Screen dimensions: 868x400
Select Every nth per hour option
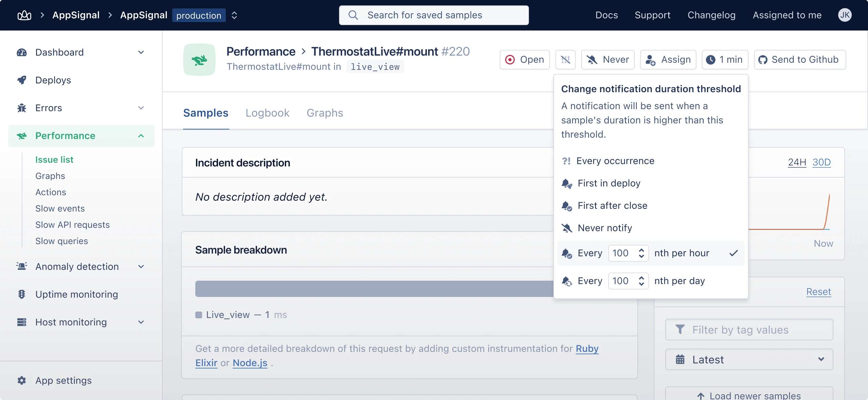651,253
